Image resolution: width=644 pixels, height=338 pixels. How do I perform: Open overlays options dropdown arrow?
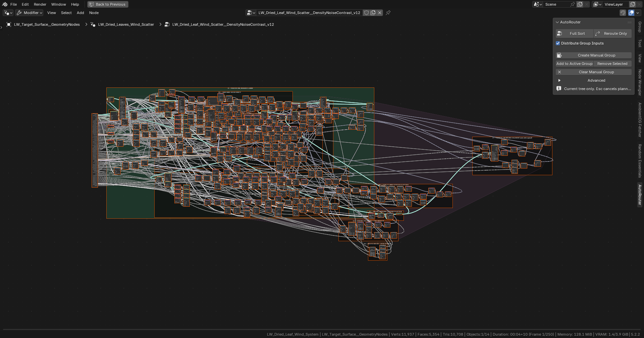[638, 13]
